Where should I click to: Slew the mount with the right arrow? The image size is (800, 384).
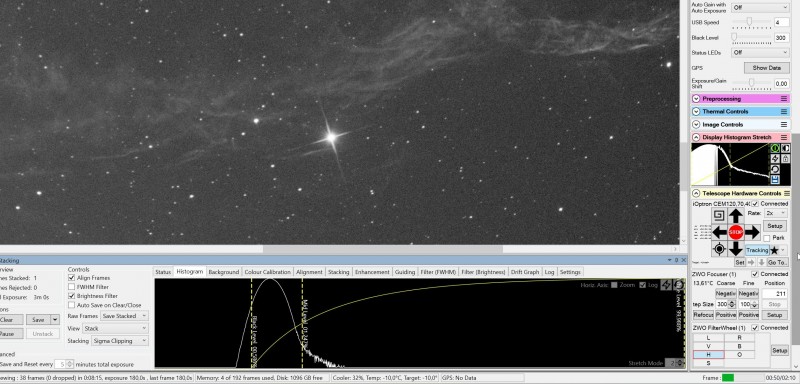point(752,232)
